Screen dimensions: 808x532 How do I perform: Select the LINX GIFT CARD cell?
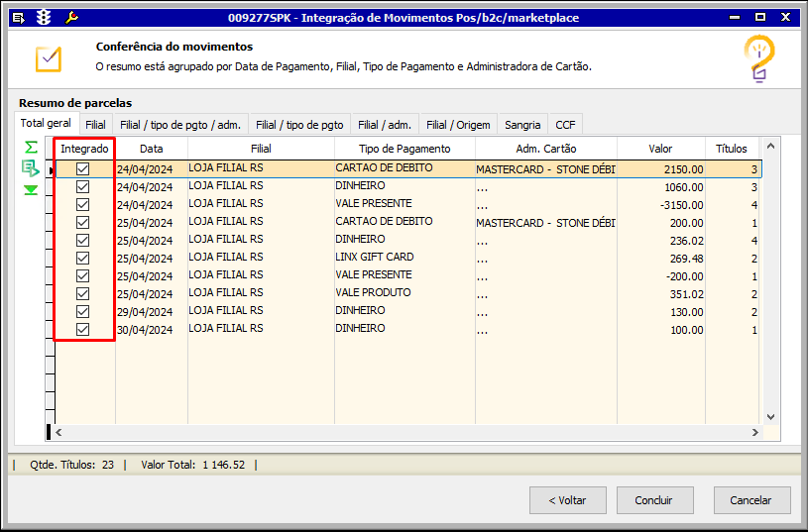point(405,258)
